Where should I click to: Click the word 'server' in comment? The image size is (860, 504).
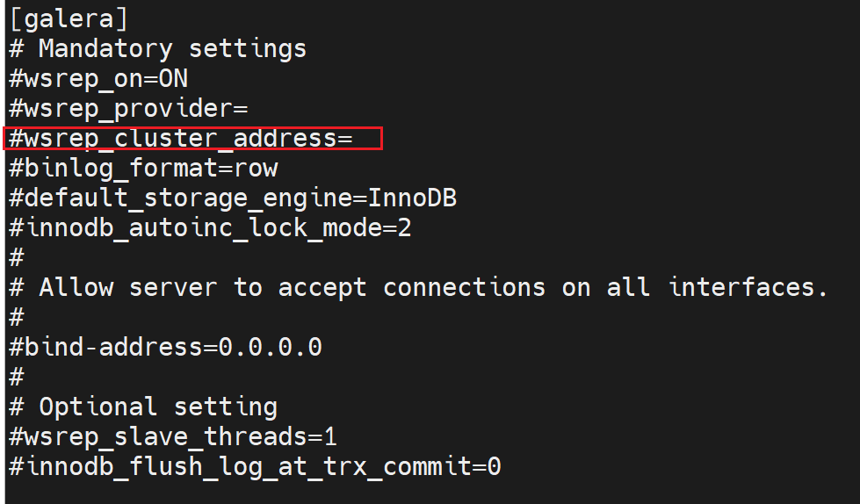coord(173,287)
